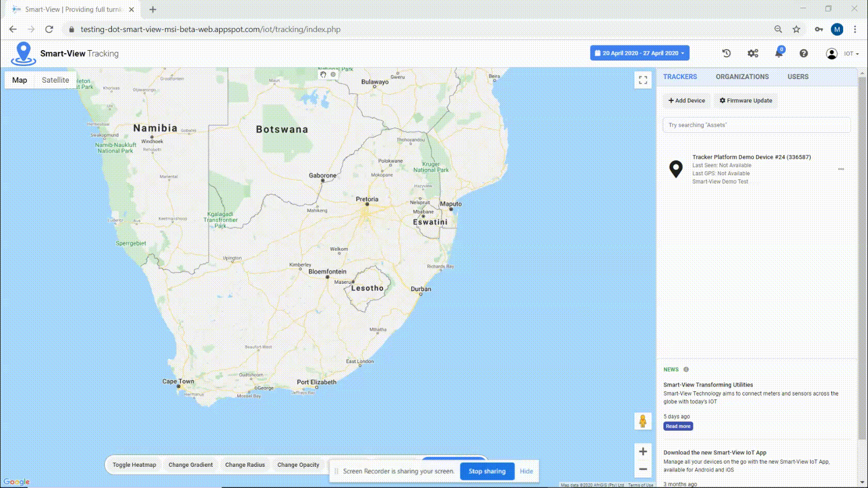Select the hand pan drawing tool
The width and height of the screenshot is (868, 488).
tap(323, 74)
